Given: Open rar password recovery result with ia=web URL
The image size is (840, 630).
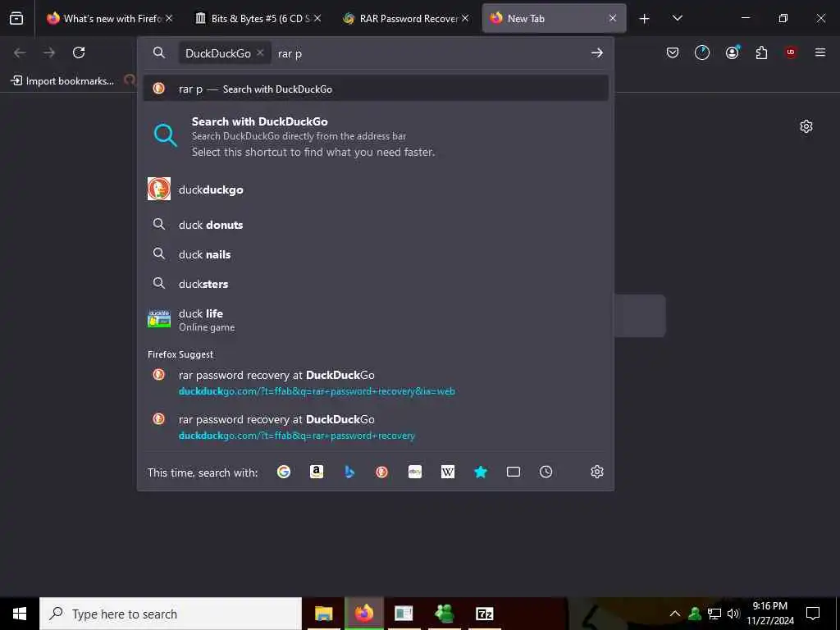Looking at the screenshot, I should [x=376, y=382].
